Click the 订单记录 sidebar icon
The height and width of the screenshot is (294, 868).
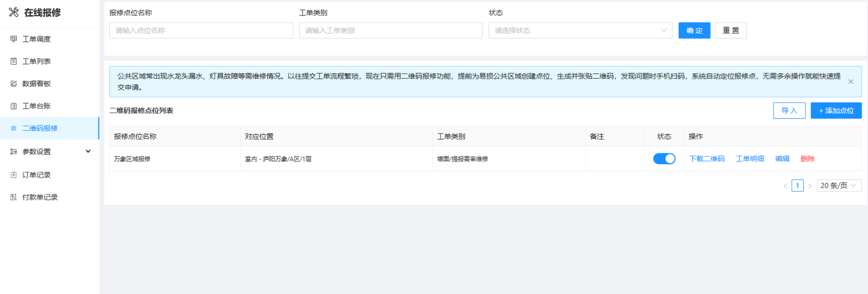[x=14, y=175]
